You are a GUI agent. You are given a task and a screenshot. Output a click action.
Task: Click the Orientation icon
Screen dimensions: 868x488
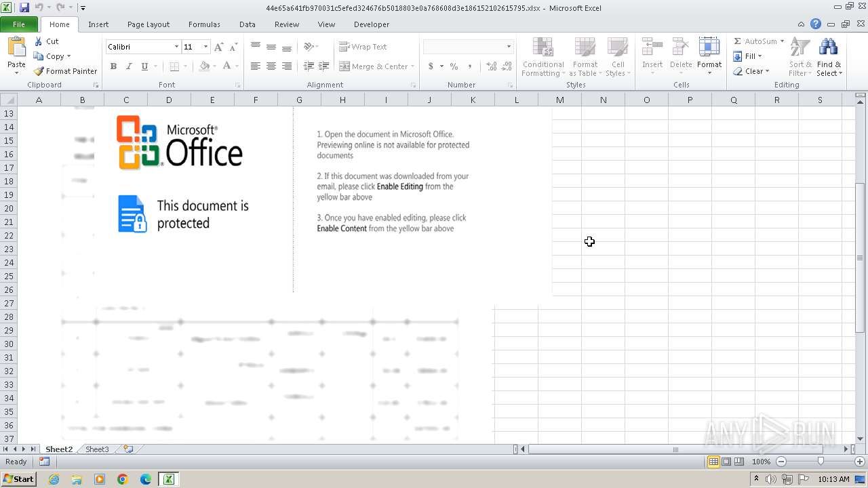click(309, 47)
